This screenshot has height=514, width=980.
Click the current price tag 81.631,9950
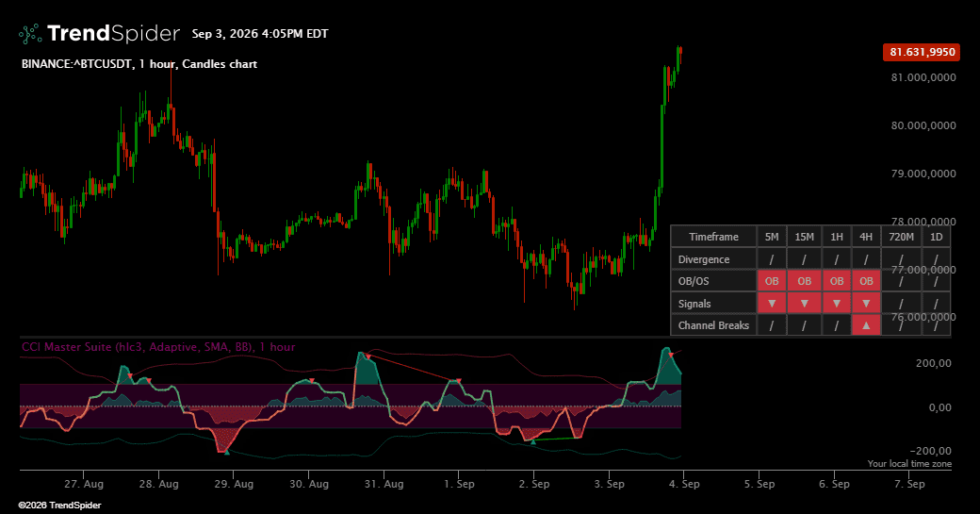(x=922, y=52)
